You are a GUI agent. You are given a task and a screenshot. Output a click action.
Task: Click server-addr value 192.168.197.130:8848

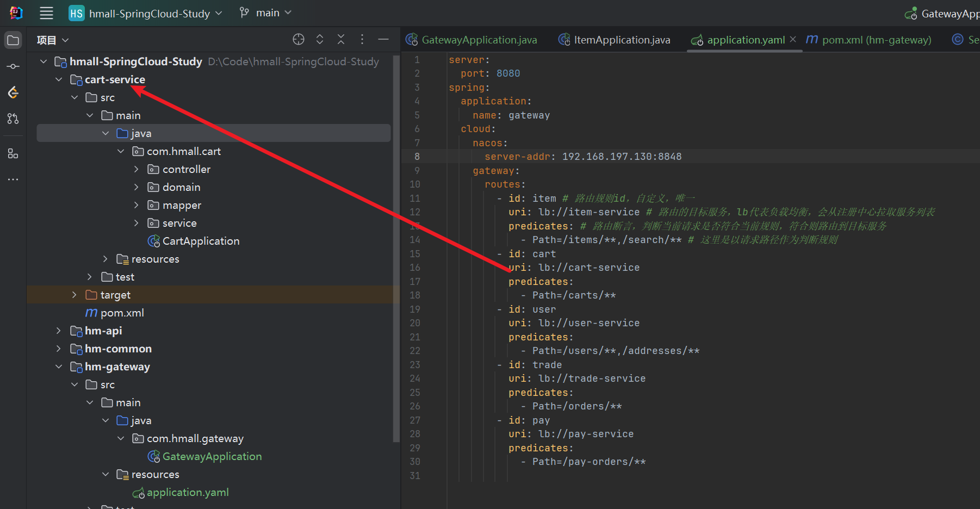click(622, 157)
